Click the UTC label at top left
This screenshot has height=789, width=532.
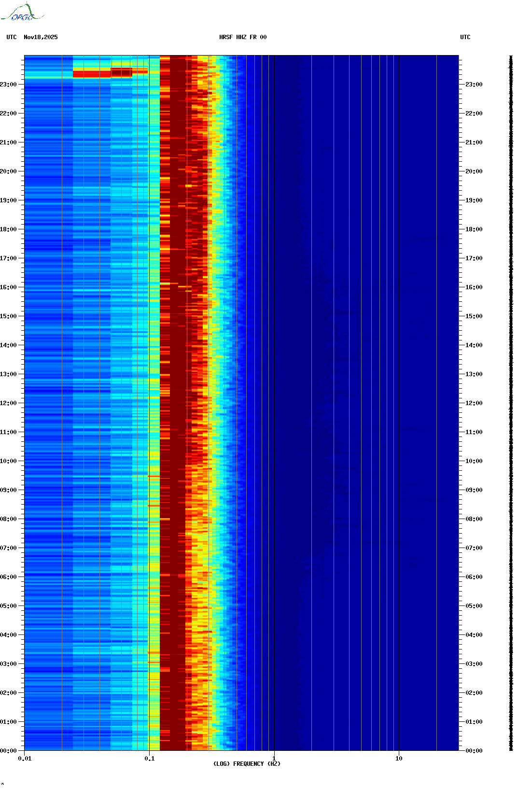(12, 37)
